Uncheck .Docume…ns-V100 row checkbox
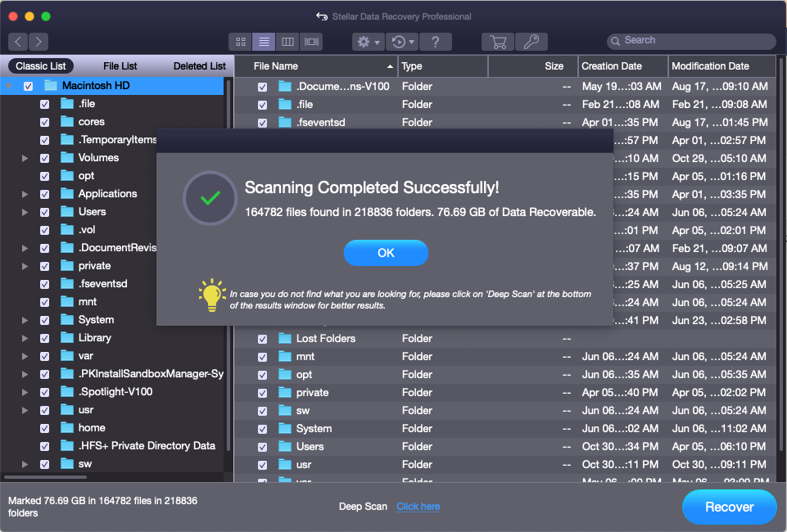 (x=263, y=87)
